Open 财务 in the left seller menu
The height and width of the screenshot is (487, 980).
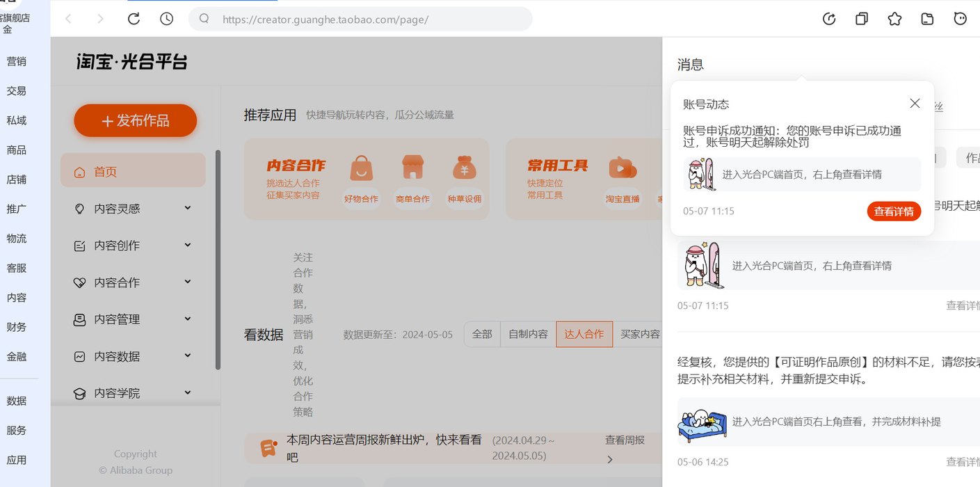pos(17,327)
